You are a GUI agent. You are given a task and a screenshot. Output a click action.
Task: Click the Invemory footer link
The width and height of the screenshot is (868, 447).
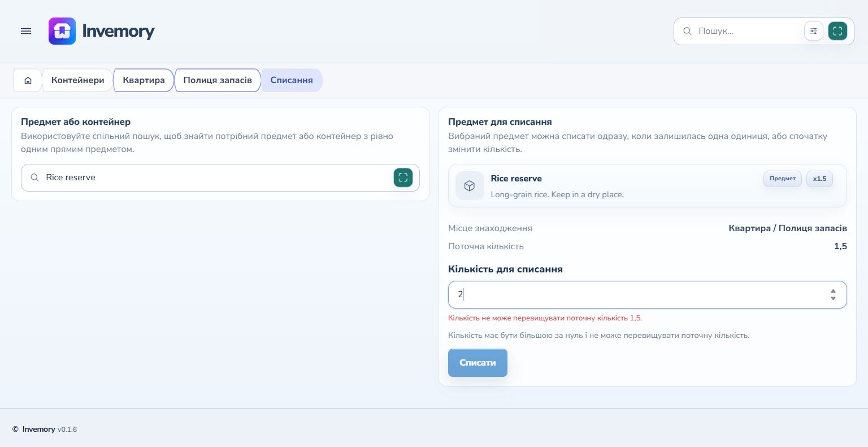[38, 429]
